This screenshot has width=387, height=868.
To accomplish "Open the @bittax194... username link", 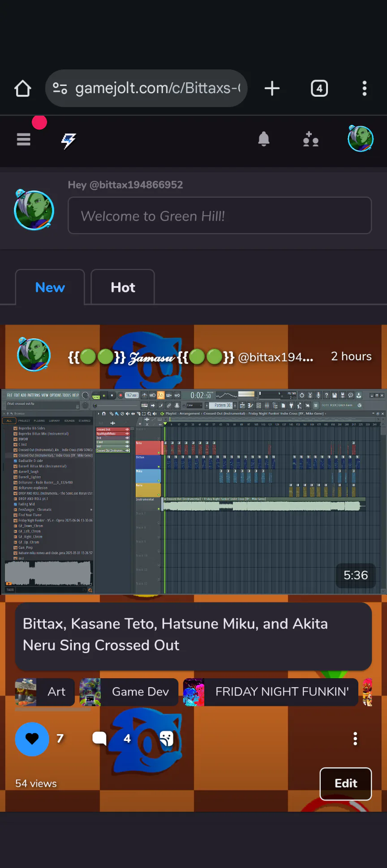I will click(x=275, y=357).
